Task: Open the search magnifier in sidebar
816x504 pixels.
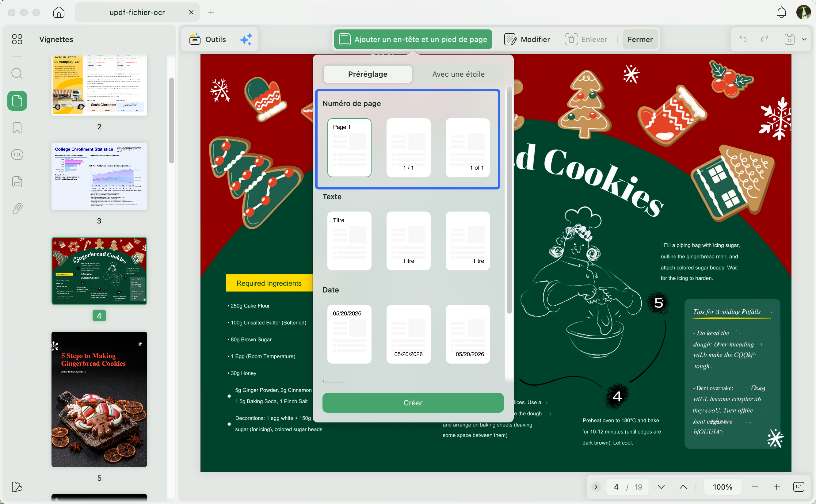Action: [17, 73]
